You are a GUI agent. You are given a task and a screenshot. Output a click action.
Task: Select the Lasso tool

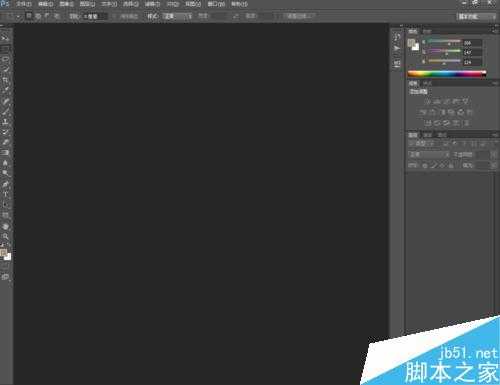[5, 59]
